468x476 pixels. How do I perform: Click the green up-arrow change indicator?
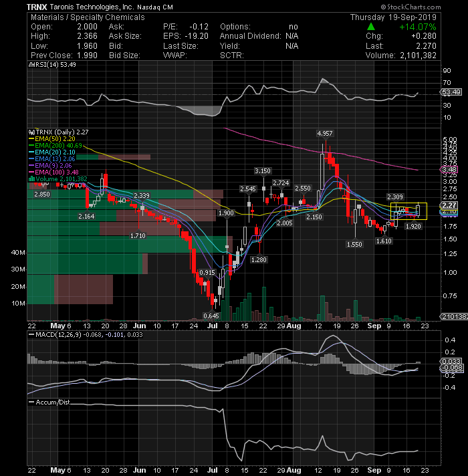[371, 27]
